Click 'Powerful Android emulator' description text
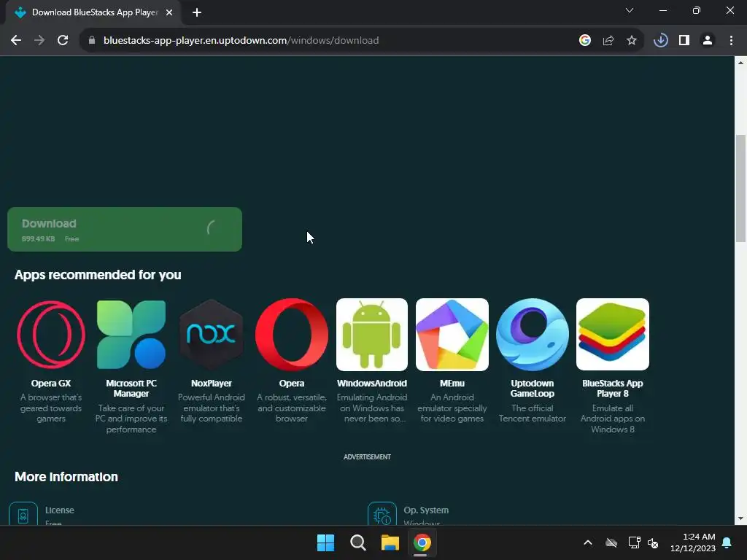 (x=211, y=408)
